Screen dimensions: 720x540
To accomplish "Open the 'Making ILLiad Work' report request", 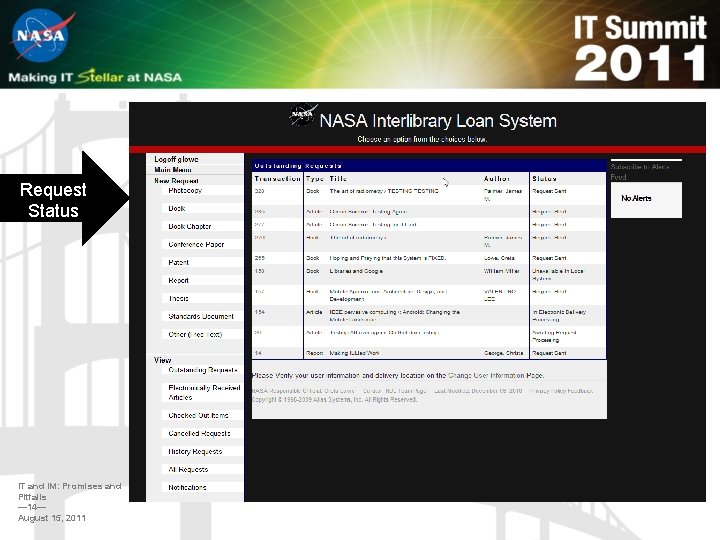I will 354,353.
